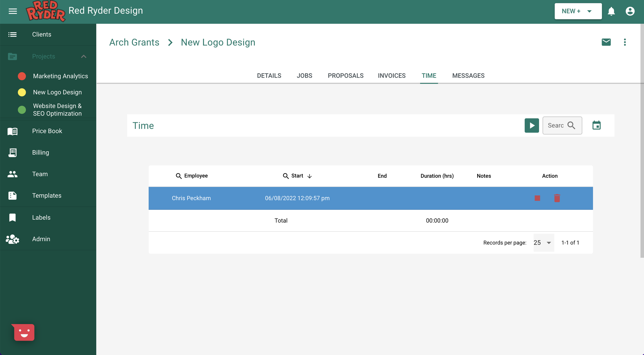Open Price Book in the sidebar

[x=47, y=131]
